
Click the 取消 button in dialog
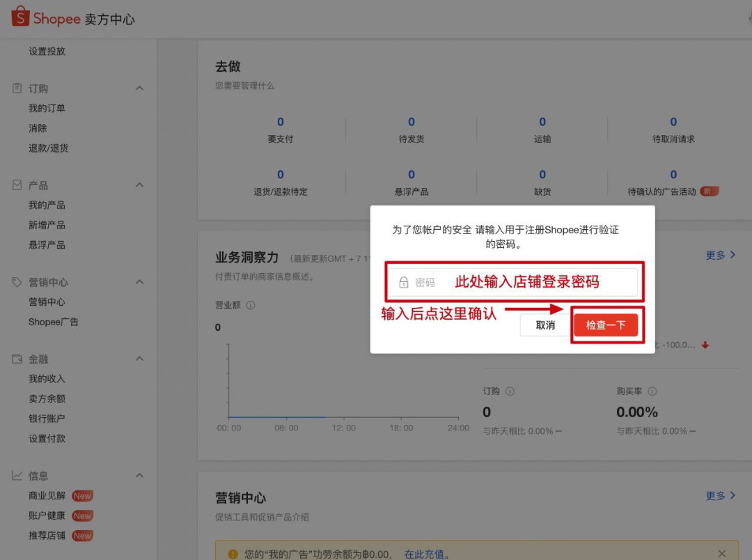click(544, 325)
